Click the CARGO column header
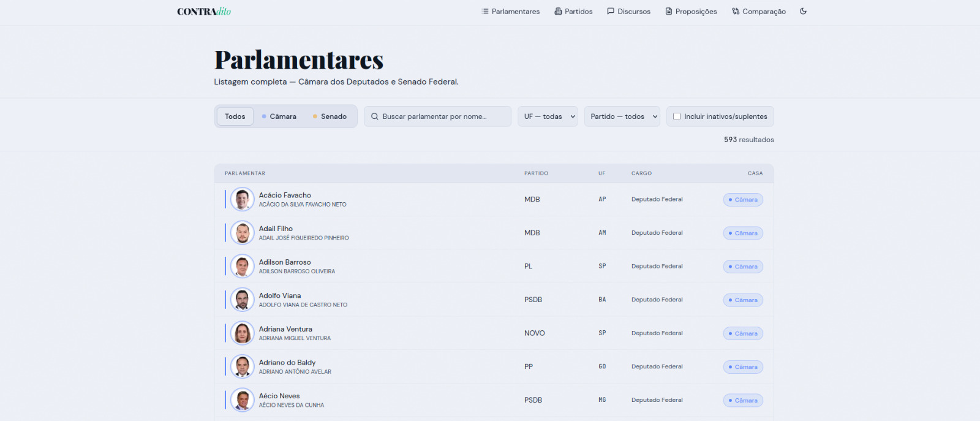980x421 pixels. [641, 173]
